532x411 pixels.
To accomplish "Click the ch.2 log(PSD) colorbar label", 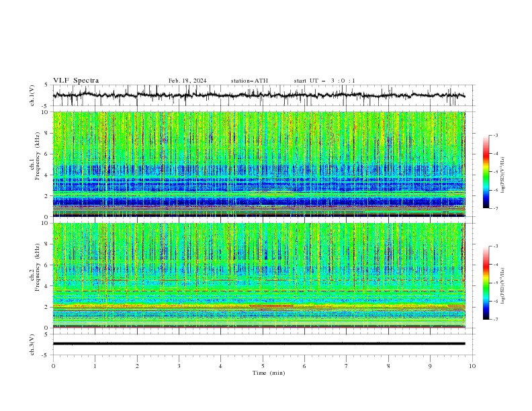I will 503,286.
